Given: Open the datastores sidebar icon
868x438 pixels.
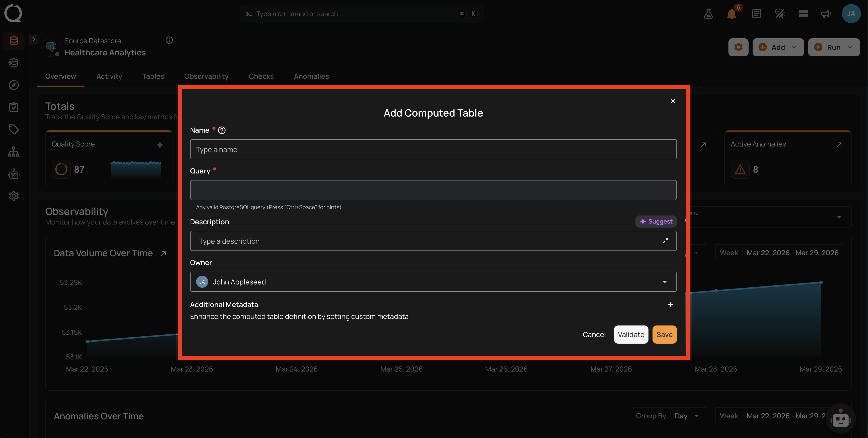Looking at the screenshot, I should [14, 41].
